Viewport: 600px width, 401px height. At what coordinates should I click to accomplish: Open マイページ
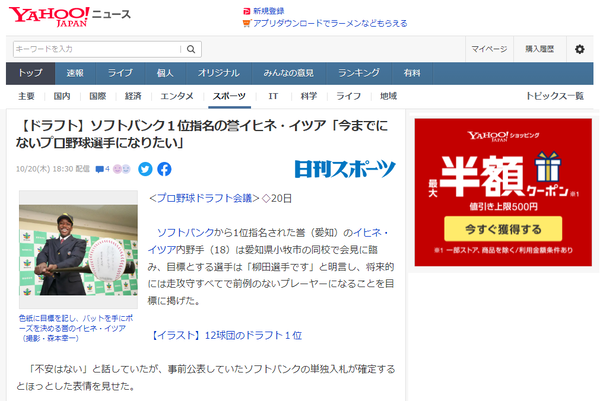(x=489, y=49)
